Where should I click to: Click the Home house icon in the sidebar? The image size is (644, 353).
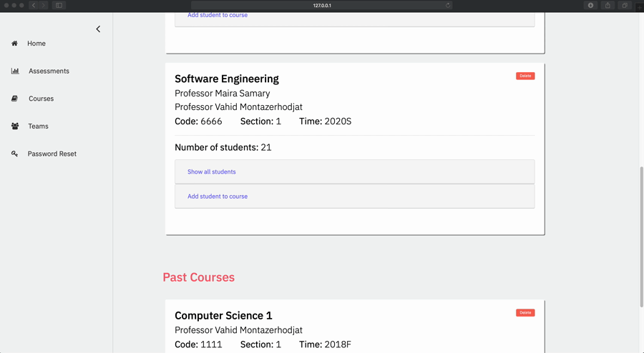click(x=14, y=43)
